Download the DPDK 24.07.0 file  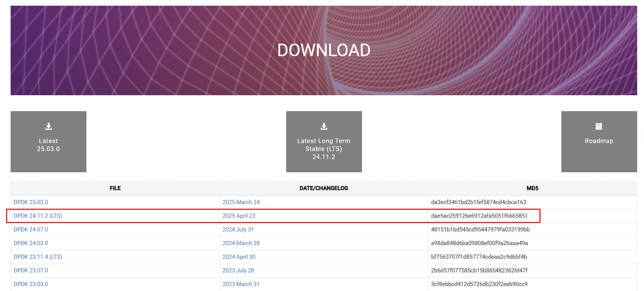click(x=31, y=230)
